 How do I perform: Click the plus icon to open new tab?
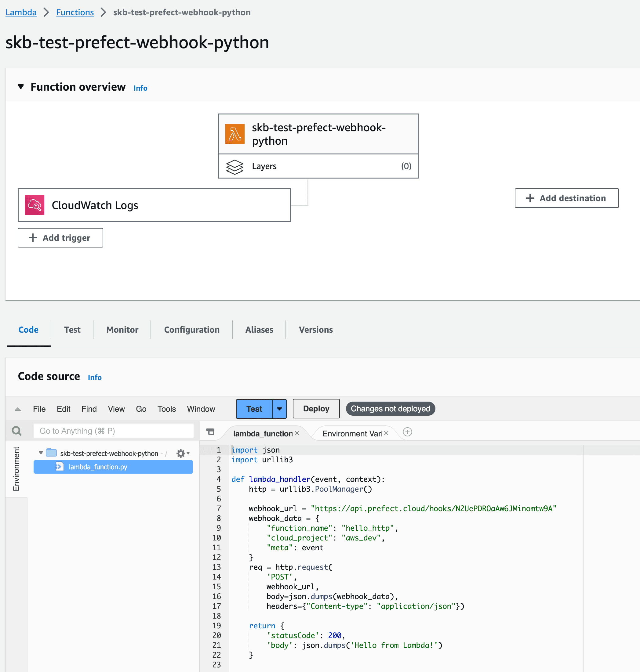click(x=407, y=432)
